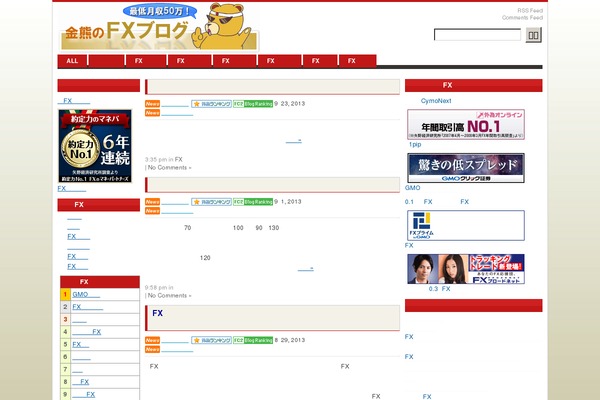Open No Comments link under 9:58 pm post
This screenshot has width=600, height=400.
point(169,296)
